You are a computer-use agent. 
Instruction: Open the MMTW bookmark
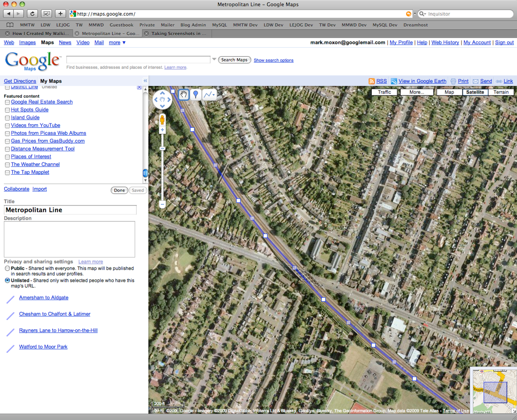pyautogui.click(x=27, y=25)
